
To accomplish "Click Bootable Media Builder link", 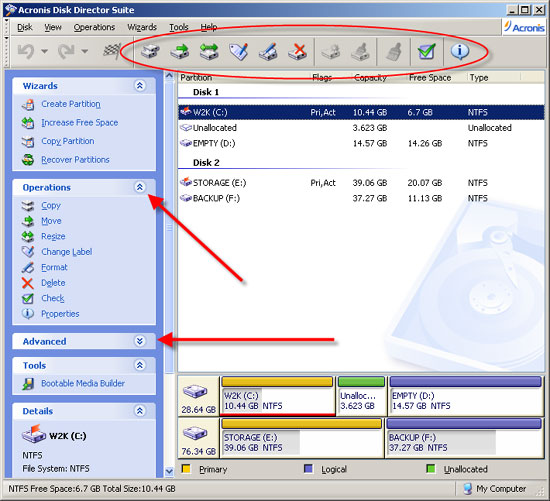I will tap(83, 383).
